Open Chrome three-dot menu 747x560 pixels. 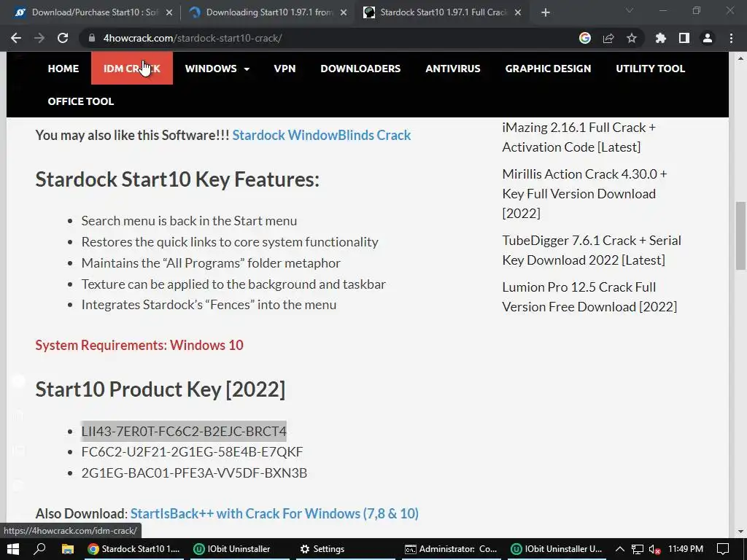(731, 38)
